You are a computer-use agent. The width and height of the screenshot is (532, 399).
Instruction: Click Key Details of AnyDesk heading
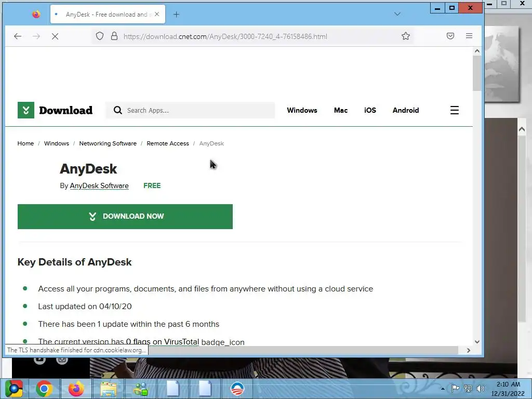[x=75, y=262]
